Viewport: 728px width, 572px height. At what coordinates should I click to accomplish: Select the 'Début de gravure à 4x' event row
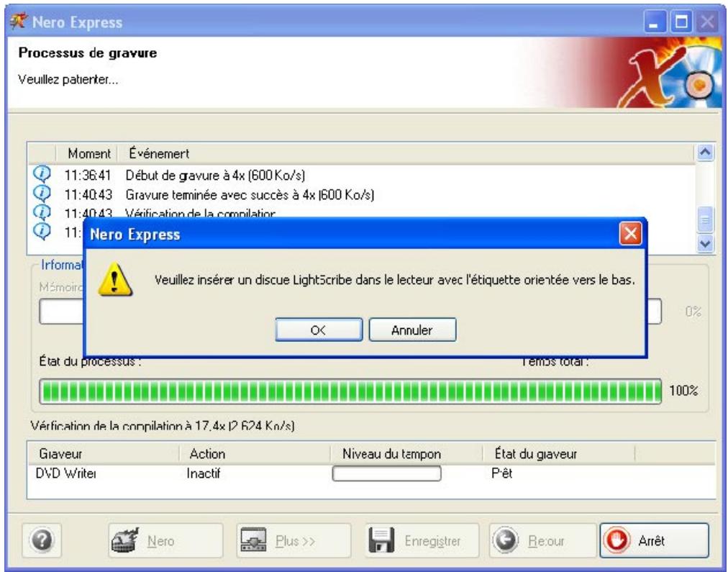coord(362,175)
